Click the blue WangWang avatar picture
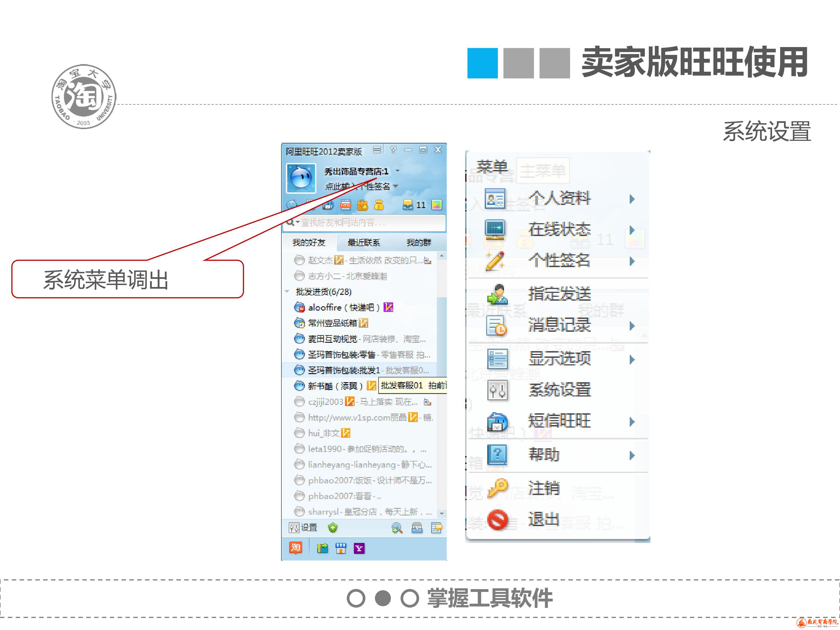Viewport: 840px width, 630px height. click(301, 178)
